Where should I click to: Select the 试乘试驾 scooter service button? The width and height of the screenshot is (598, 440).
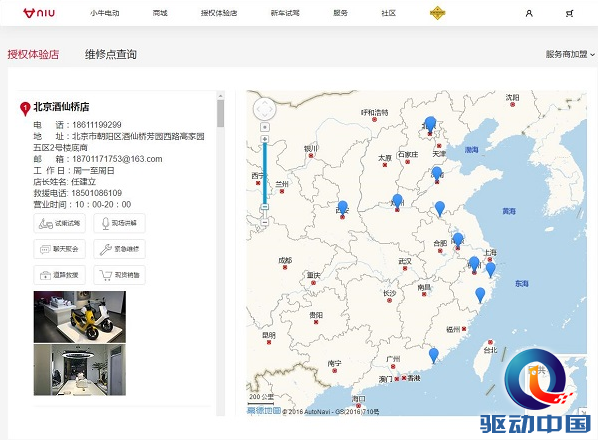(59, 223)
